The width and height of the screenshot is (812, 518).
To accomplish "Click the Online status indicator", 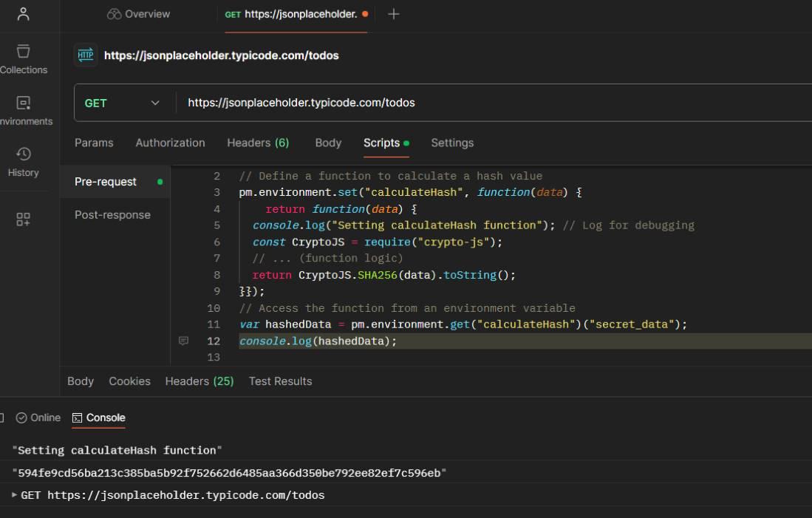I will pyautogui.click(x=38, y=418).
